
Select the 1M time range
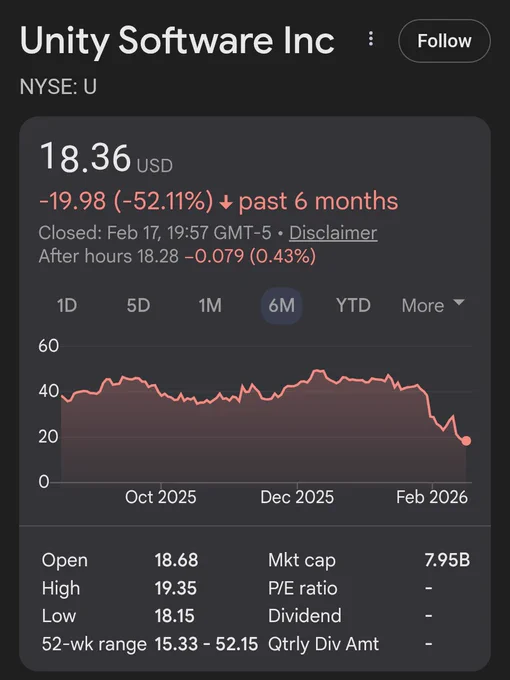coord(210,306)
